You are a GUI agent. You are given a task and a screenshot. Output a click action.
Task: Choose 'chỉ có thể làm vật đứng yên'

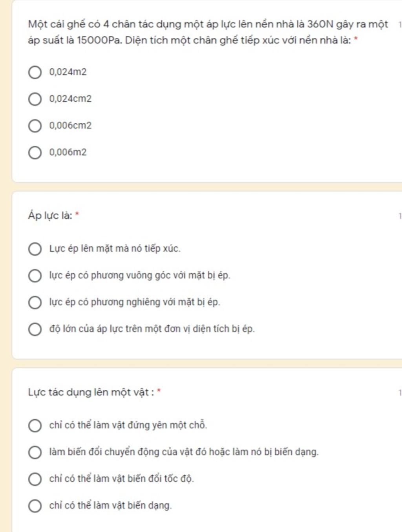[x=35, y=426]
